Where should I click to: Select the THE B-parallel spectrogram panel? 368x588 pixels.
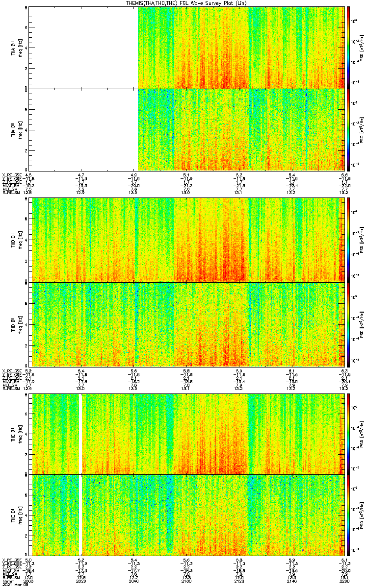[x=187, y=514]
